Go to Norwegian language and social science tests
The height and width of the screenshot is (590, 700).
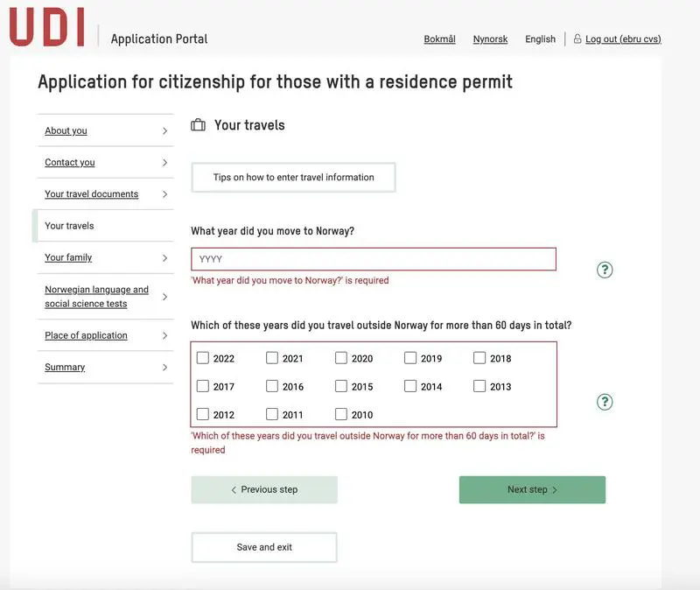point(96,297)
